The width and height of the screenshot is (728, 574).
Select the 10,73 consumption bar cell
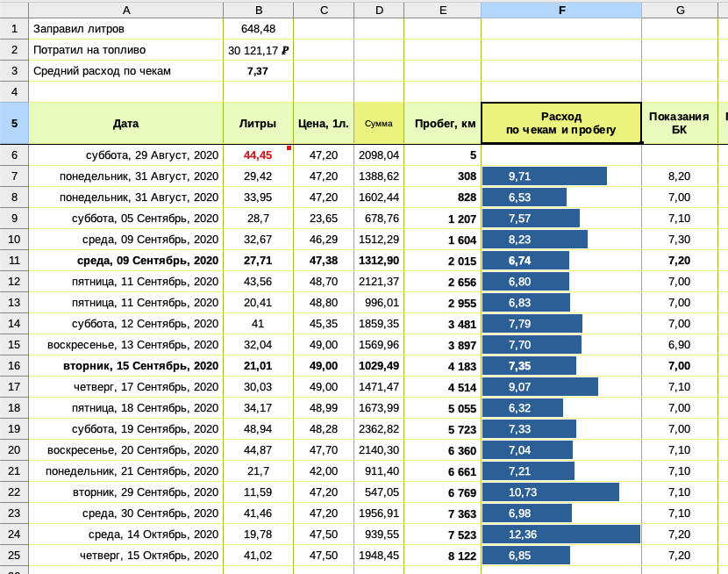coord(561,492)
